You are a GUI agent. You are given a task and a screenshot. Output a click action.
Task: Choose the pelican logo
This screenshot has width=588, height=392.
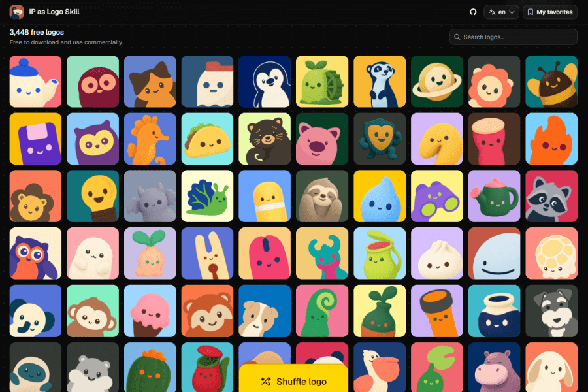380,367
